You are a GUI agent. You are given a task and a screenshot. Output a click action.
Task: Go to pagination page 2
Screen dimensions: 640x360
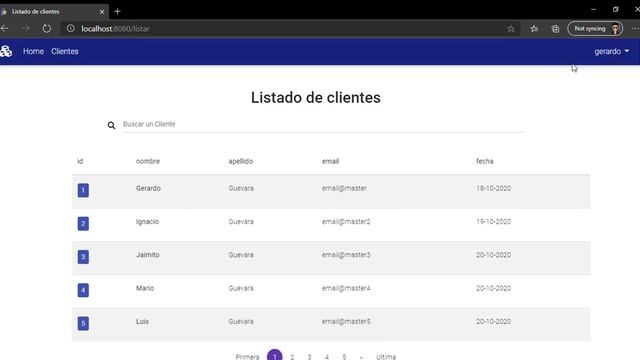coord(292,357)
